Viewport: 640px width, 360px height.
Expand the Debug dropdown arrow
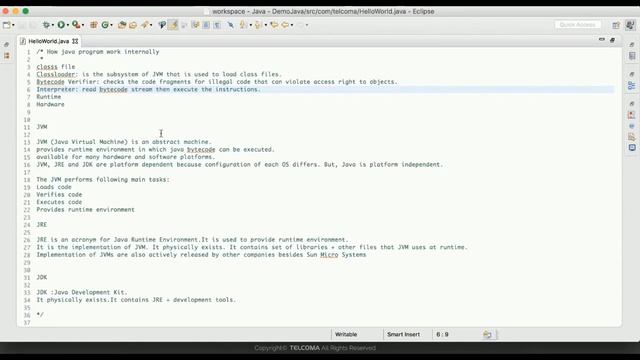(53, 25)
